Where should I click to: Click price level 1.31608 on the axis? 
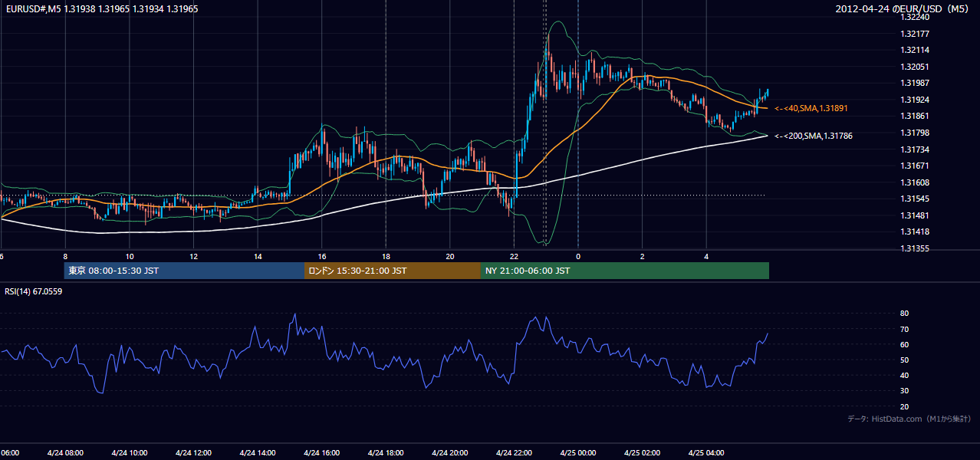[915, 182]
